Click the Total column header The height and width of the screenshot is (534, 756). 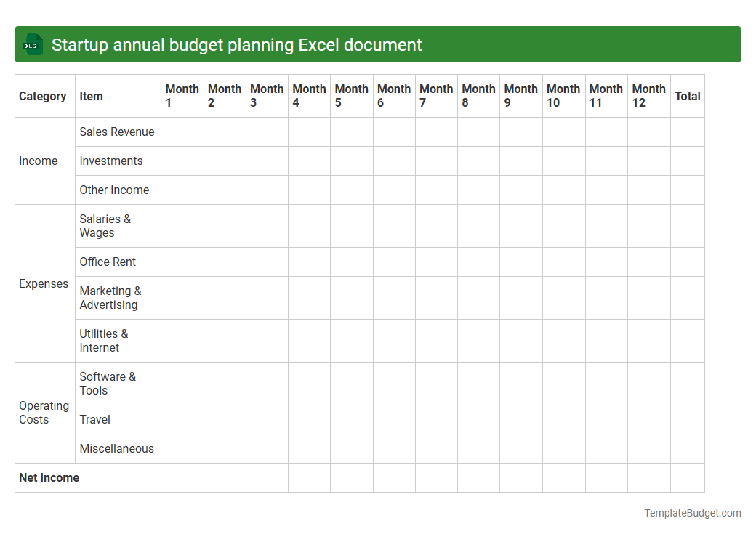coord(687,96)
